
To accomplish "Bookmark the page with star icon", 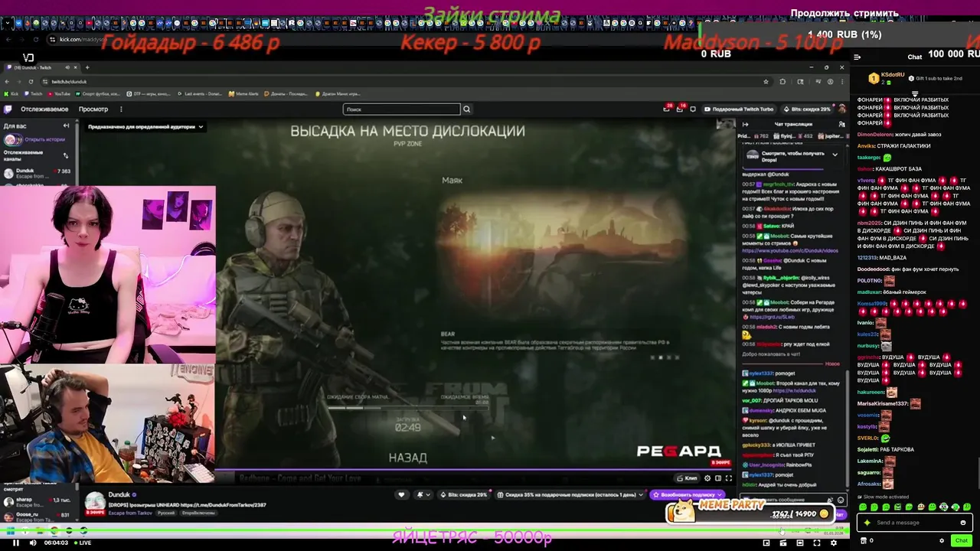I will [x=766, y=81].
